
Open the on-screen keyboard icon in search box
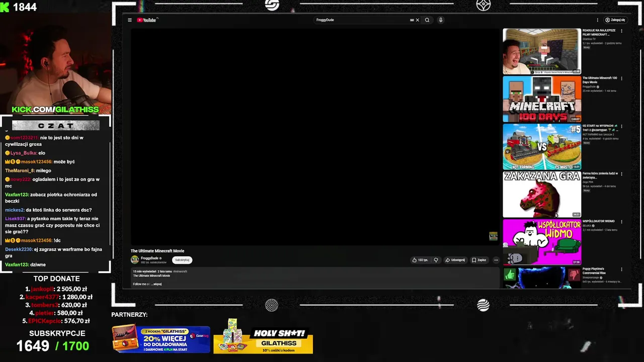(412, 20)
